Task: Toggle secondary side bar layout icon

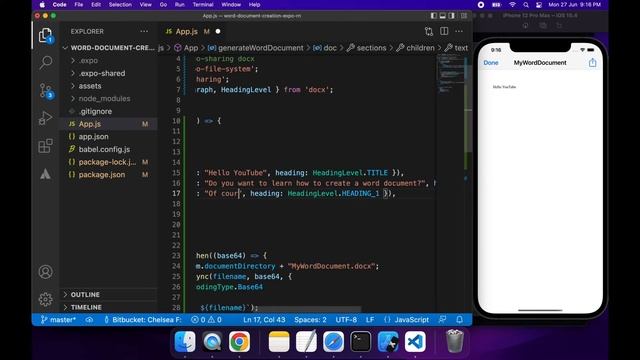Action: click(x=451, y=16)
